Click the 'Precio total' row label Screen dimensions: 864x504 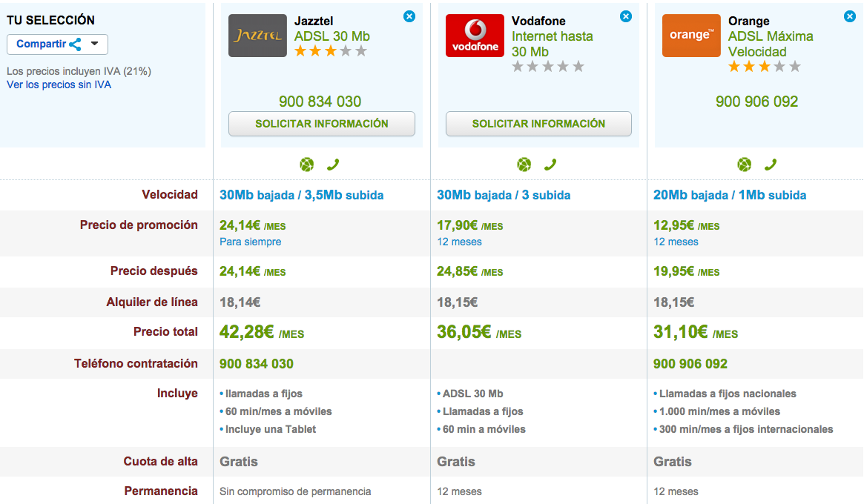pos(165,331)
